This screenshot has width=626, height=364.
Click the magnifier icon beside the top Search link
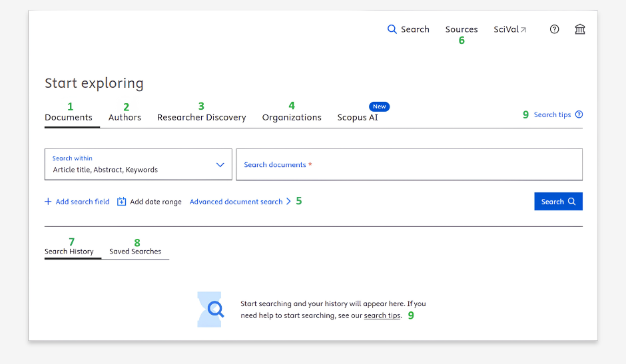coord(392,29)
